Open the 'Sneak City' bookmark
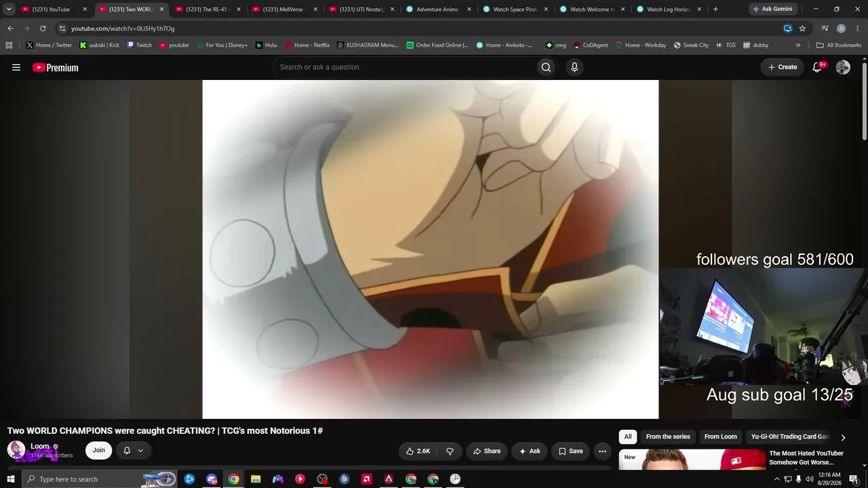 point(691,45)
